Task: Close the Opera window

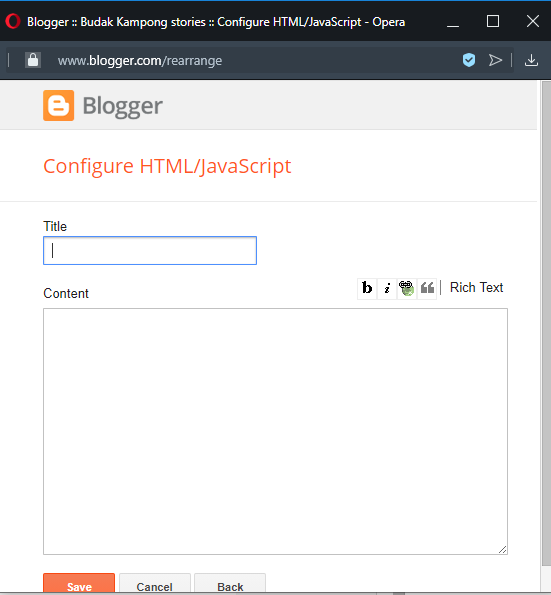Action: click(533, 21)
